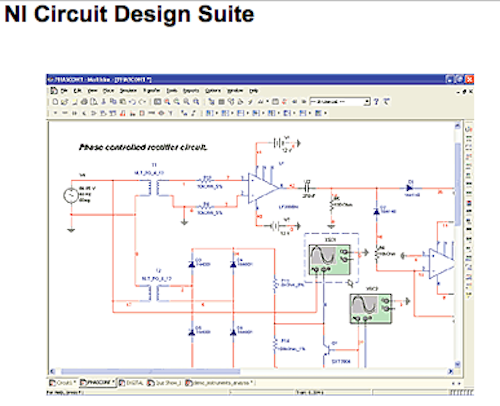Open the Window menu
The image size is (500, 406).
tap(235, 91)
